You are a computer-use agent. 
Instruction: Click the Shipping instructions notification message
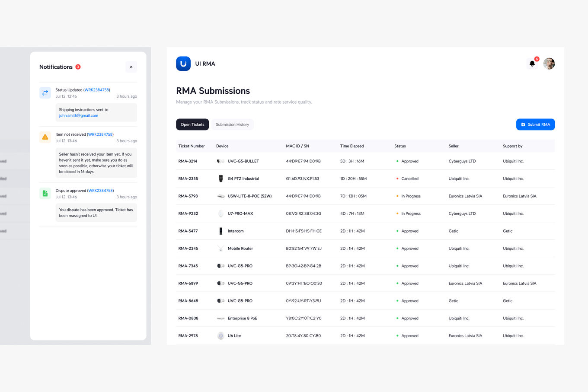click(x=96, y=112)
